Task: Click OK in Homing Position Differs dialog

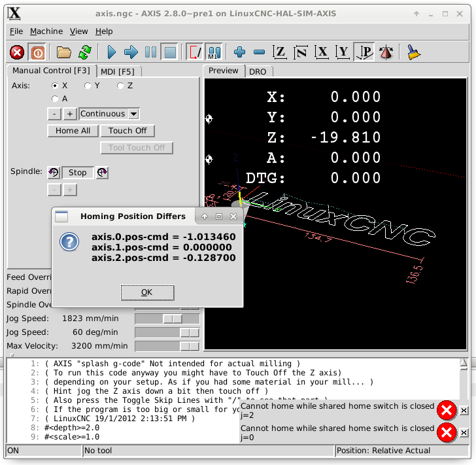Action: point(147,292)
